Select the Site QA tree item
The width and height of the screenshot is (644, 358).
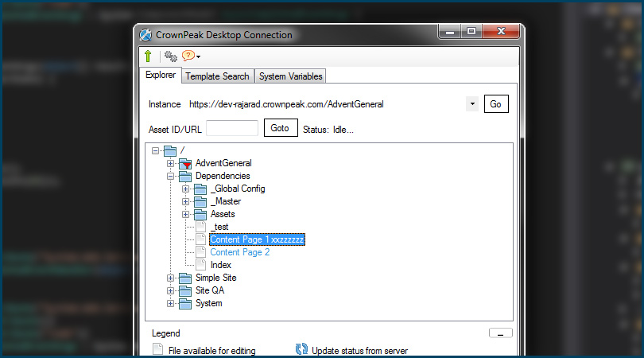click(210, 290)
